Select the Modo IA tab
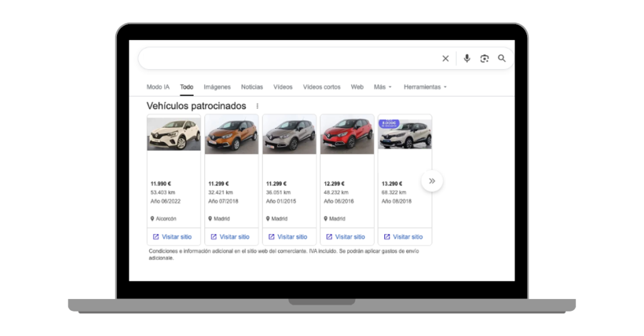The height and width of the screenshot is (336, 644). coord(158,87)
